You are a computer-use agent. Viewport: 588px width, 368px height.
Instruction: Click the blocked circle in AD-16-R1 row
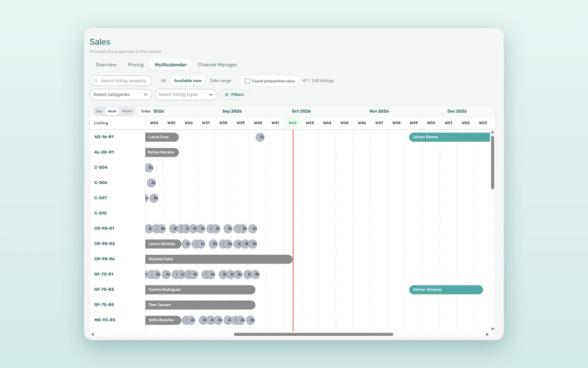pos(260,137)
